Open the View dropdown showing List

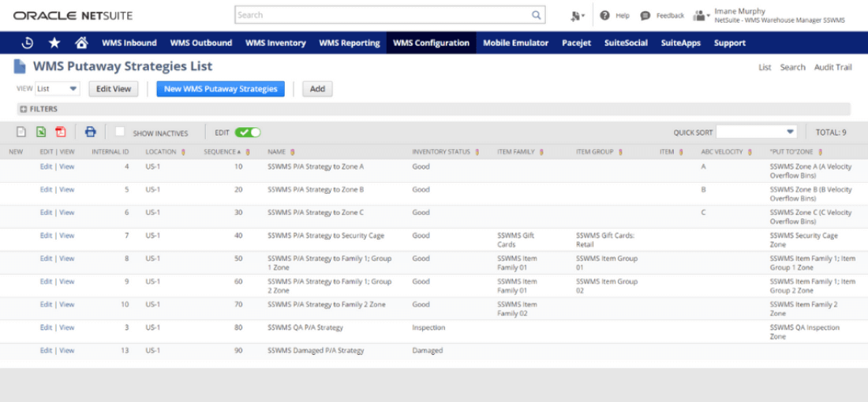click(58, 89)
